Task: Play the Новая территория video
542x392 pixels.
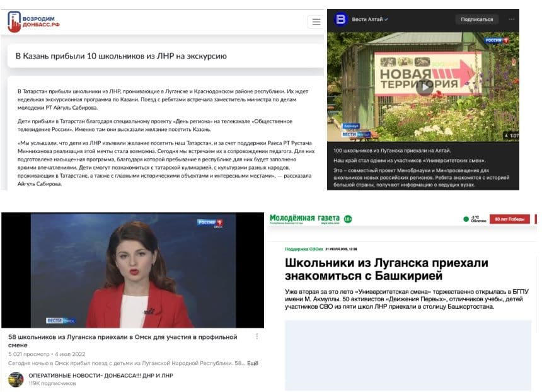Action: 424,87
